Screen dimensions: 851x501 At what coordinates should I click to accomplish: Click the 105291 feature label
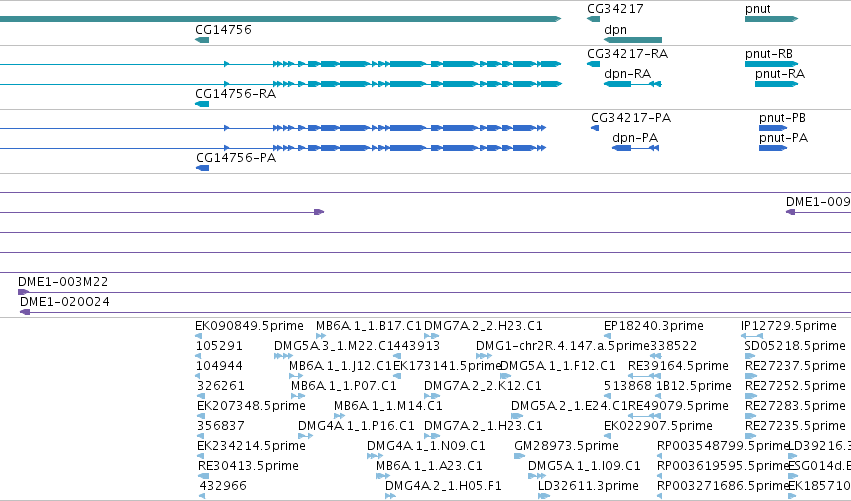click(x=219, y=346)
